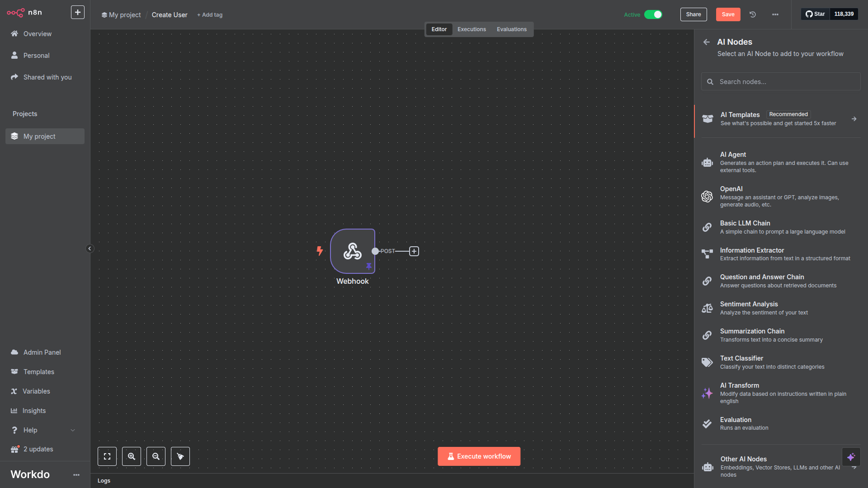This screenshot has width=868, height=488.
Task: Switch to the Evaluations tab
Action: click(x=511, y=29)
